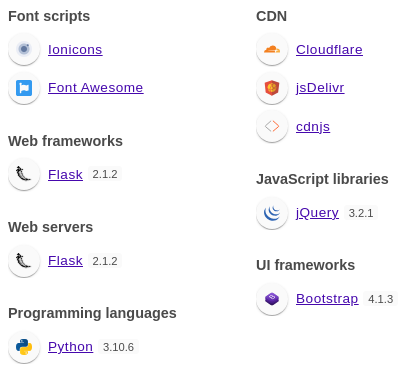Click the Flask icon under Web frameworks
Viewport: 401px width, 371px height.
point(24,174)
